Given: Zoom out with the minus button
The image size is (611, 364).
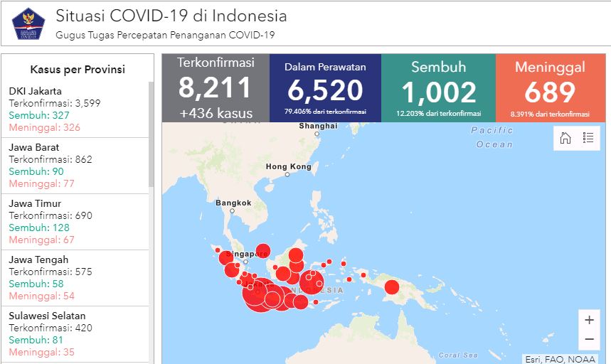Looking at the screenshot, I should point(589,339).
